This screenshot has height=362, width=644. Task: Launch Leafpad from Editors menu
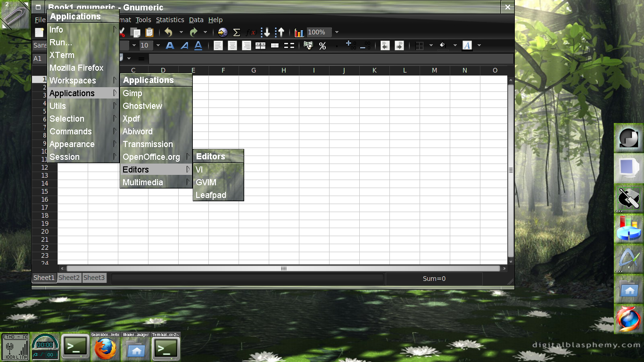pos(218,195)
